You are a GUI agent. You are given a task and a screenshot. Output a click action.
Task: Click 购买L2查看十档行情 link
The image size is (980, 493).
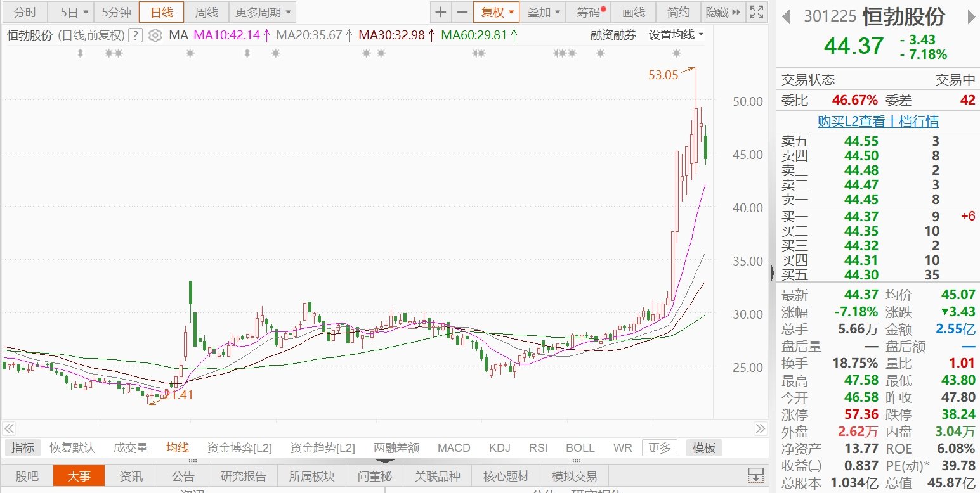click(878, 121)
